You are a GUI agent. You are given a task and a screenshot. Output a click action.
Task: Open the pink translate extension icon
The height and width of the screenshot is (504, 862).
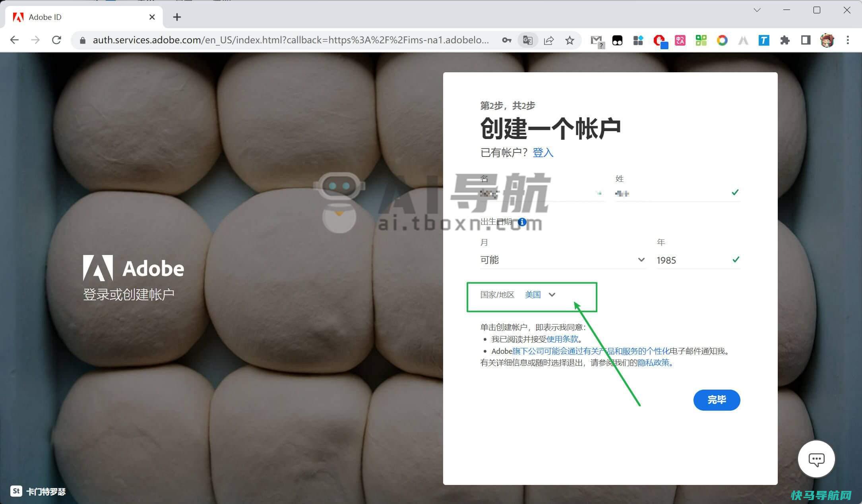coord(680,40)
